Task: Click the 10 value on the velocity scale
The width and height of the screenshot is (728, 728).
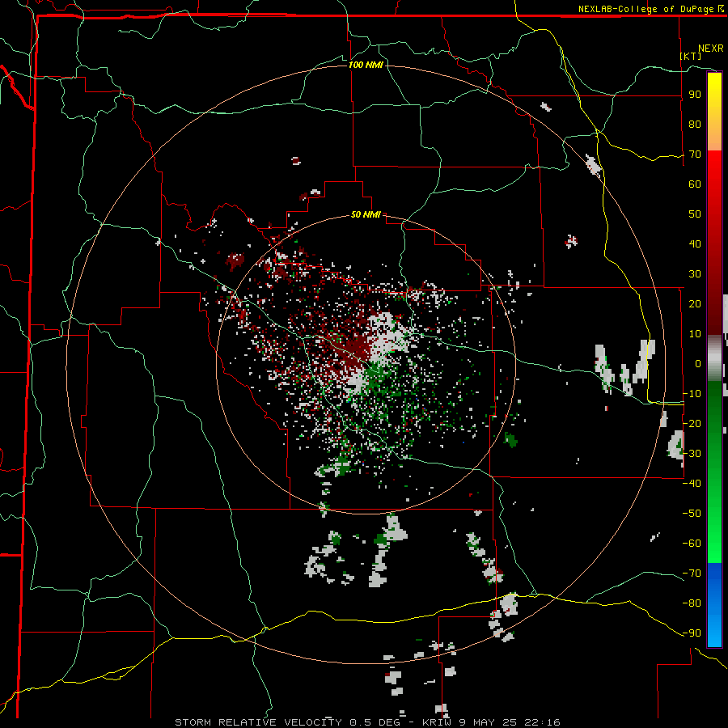Action: pyautogui.click(x=695, y=334)
